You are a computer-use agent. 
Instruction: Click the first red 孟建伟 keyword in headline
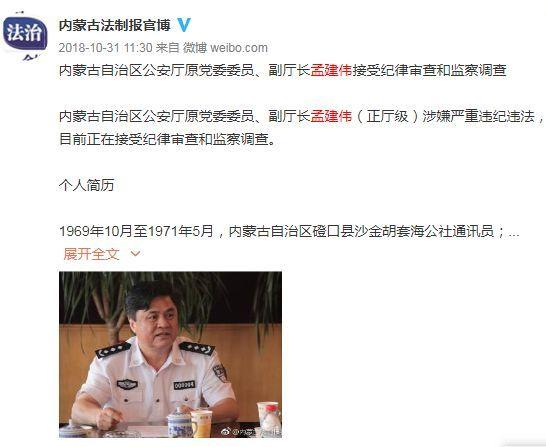click(x=331, y=70)
